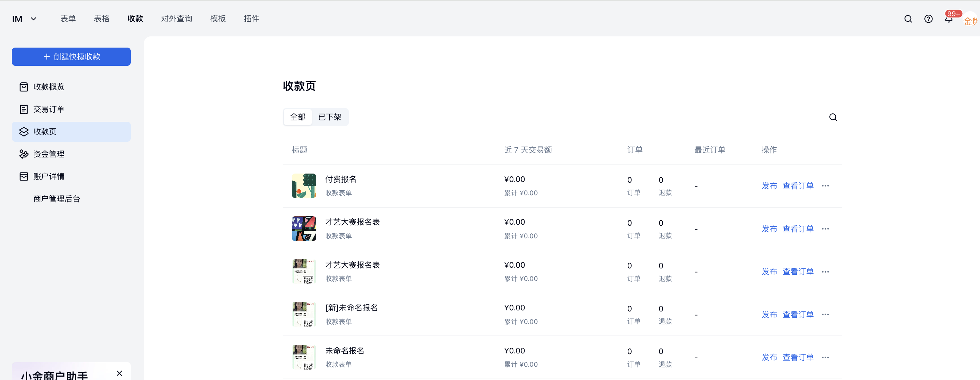Click 查看订单 for first 才艺大赛报名表

tap(798, 229)
